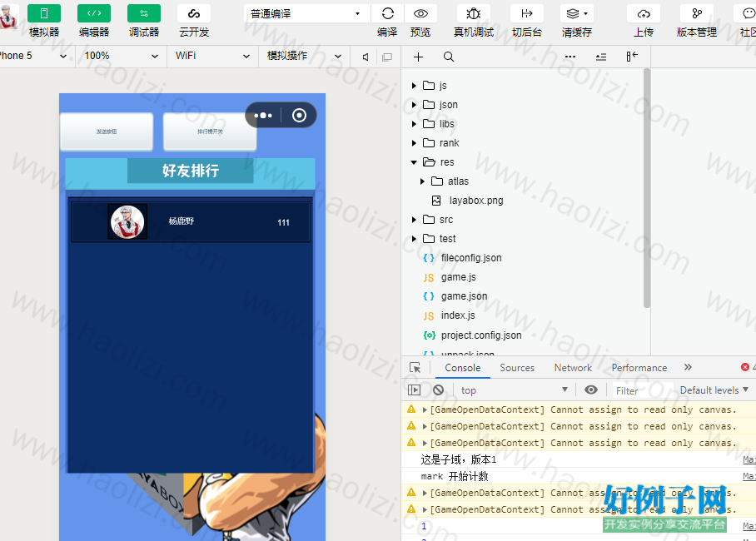Open 云开发 cloud development
Screen dimensions: 756x541
coord(194,13)
